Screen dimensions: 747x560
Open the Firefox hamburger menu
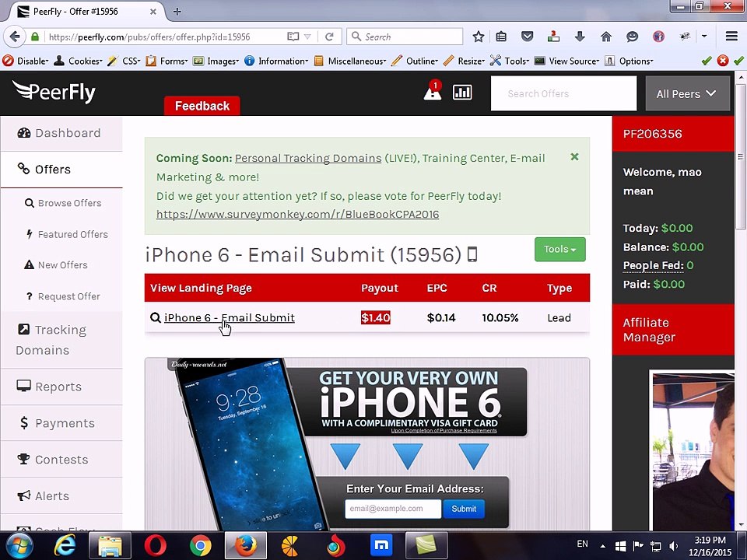(x=731, y=37)
